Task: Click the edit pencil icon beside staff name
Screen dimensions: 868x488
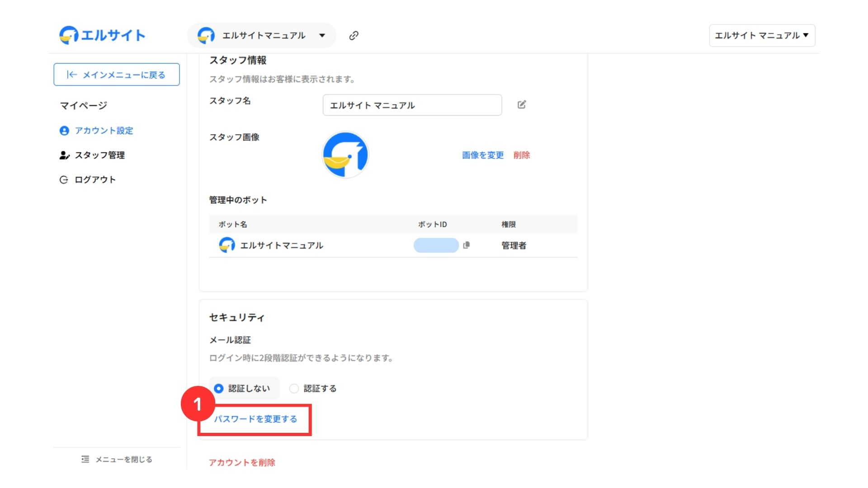Action: coord(522,105)
